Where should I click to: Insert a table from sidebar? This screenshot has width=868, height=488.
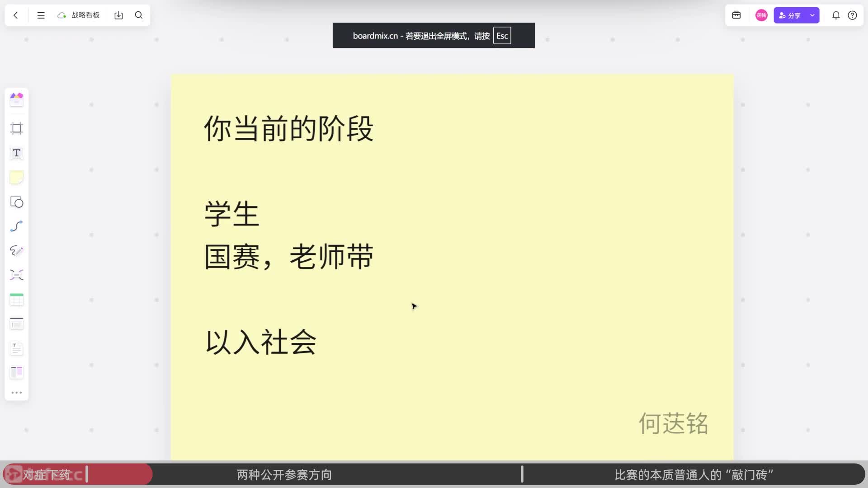point(17,300)
